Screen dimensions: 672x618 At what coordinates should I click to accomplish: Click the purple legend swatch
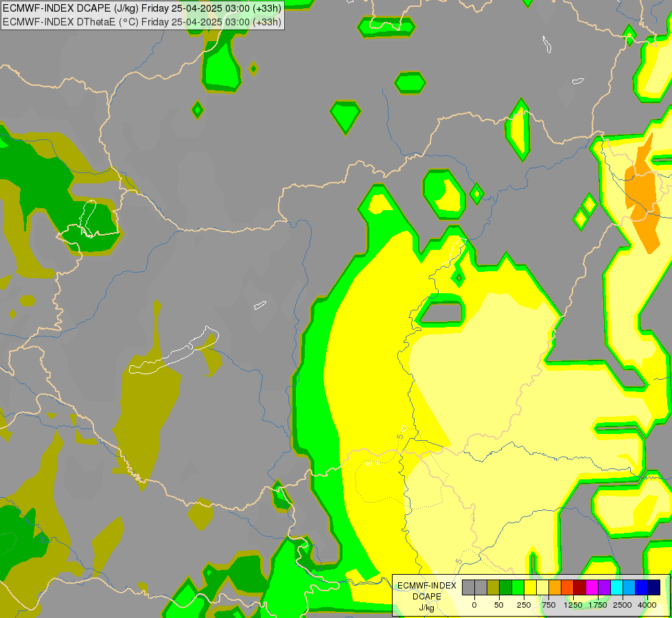click(x=604, y=587)
